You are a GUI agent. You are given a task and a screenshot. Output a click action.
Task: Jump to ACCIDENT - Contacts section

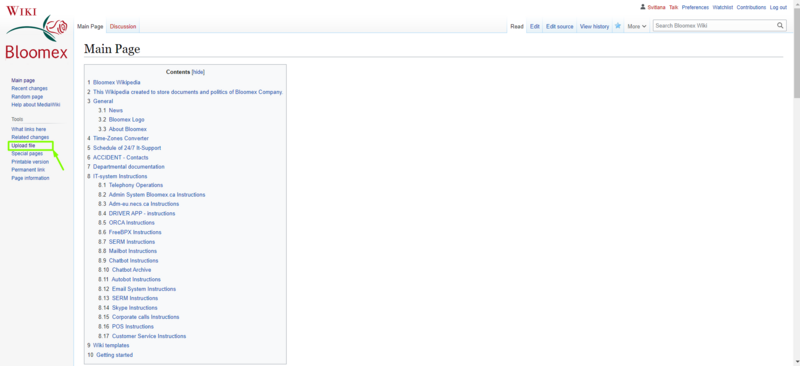(120, 157)
